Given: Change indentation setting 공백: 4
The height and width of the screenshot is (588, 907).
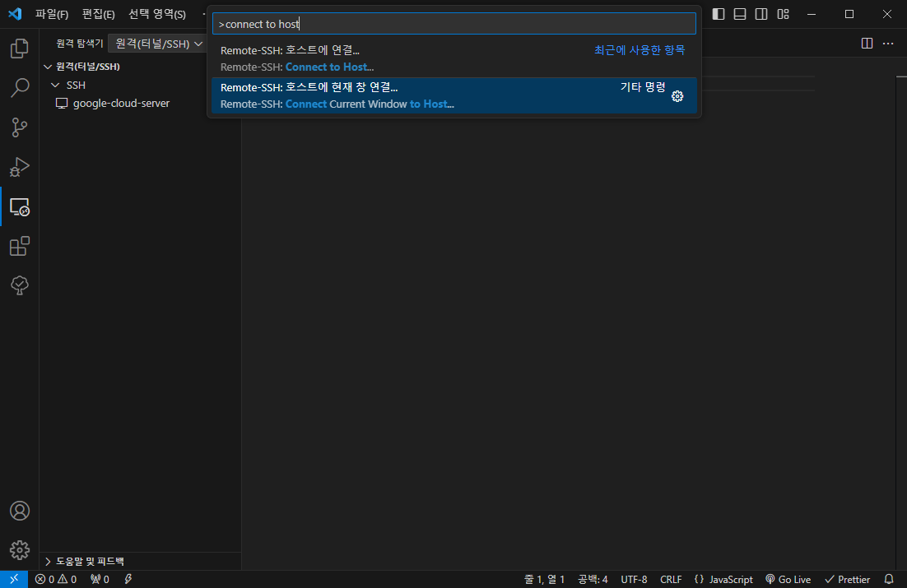Looking at the screenshot, I should click(x=593, y=579).
